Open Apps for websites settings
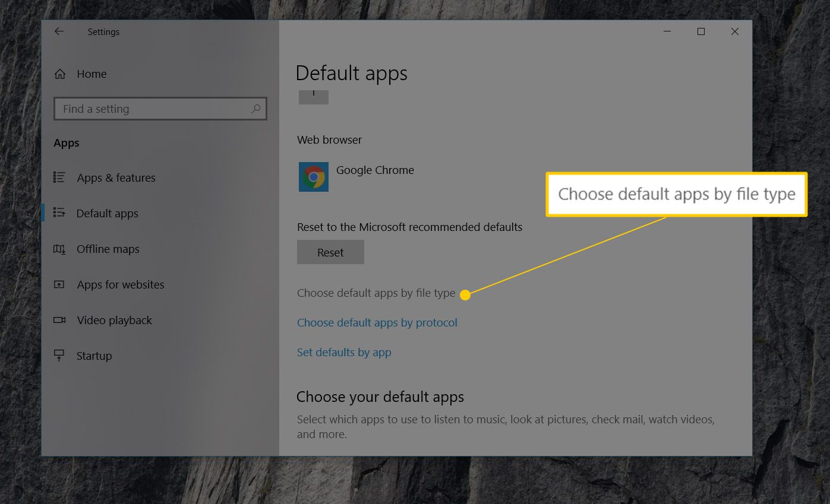Screen dimensions: 830x504 click(x=121, y=284)
